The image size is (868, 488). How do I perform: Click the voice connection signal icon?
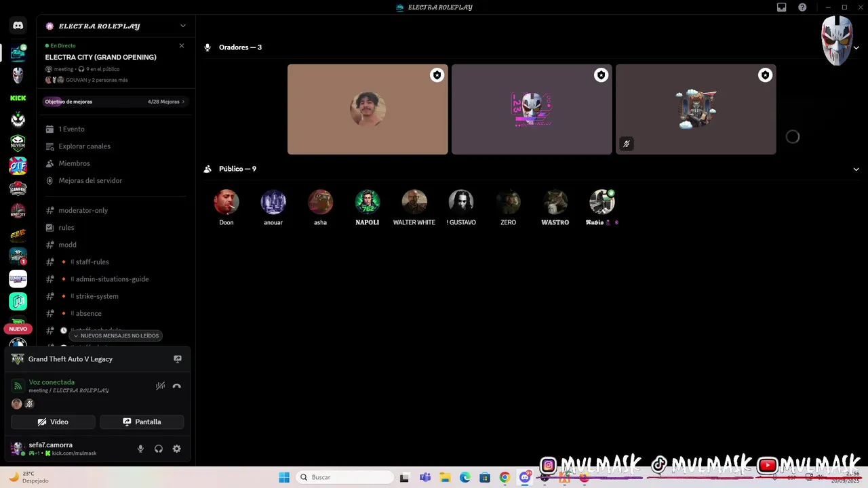18,386
